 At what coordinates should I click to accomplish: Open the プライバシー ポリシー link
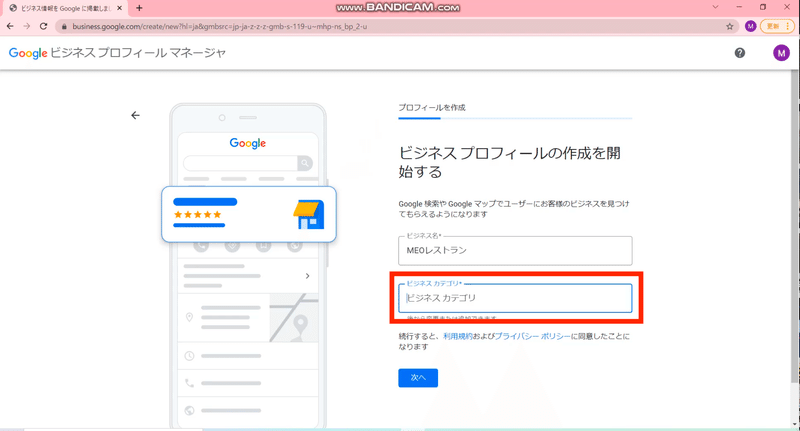532,336
